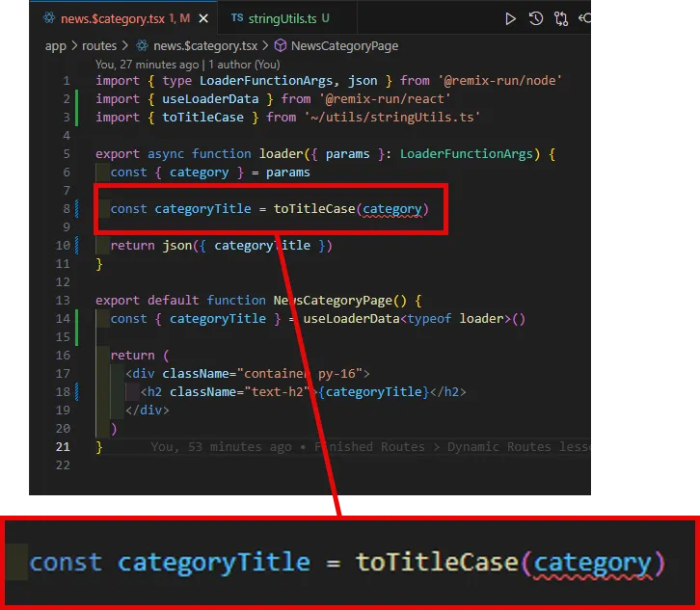Click the underlined 'category' argument on line 8
This screenshot has width=700, height=610.
tap(392, 209)
